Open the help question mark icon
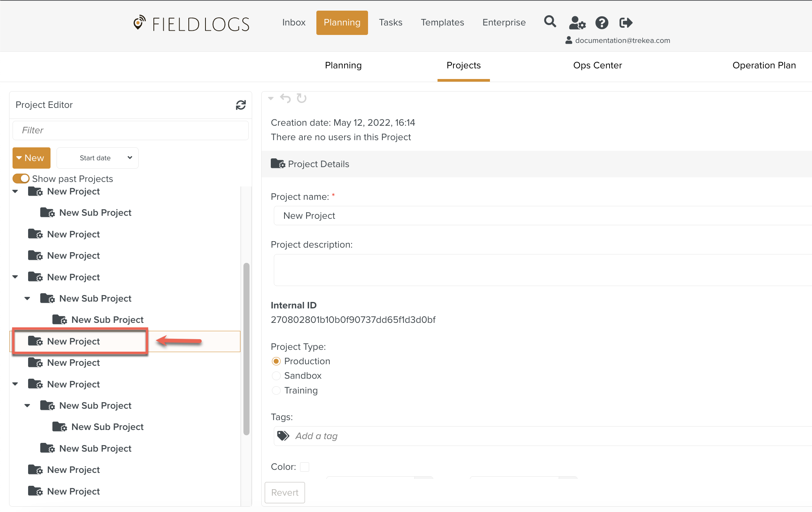812x512 pixels. [x=602, y=23]
